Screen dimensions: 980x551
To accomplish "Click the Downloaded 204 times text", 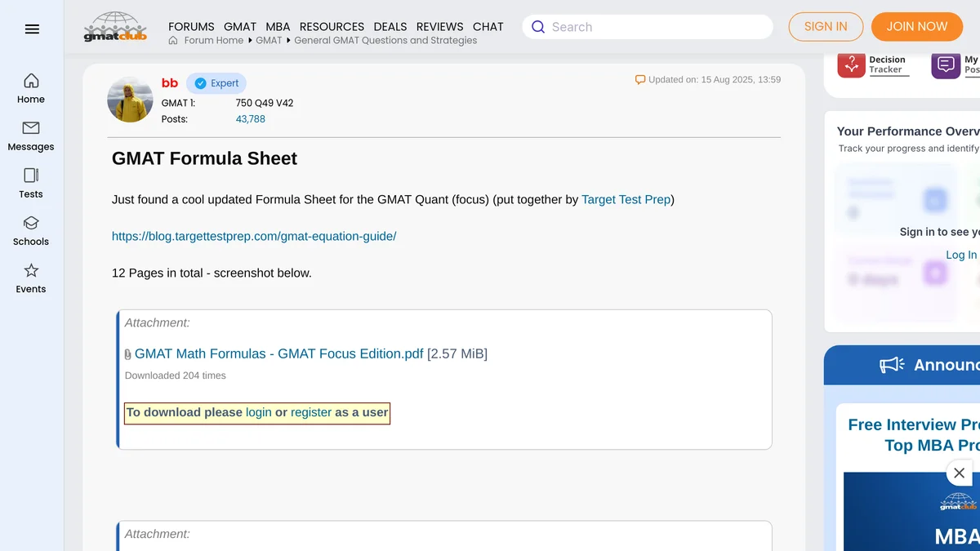I will (176, 375).
